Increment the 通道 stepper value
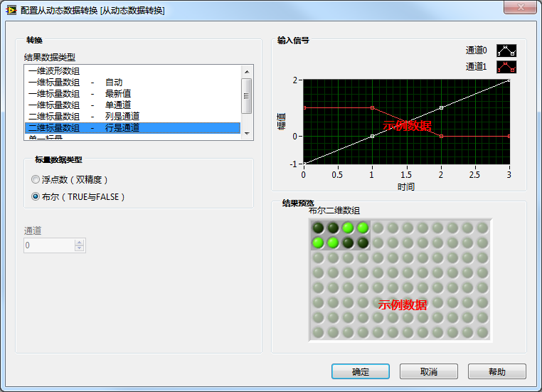This screenshot has width=542, height=392. pos(80,241)
